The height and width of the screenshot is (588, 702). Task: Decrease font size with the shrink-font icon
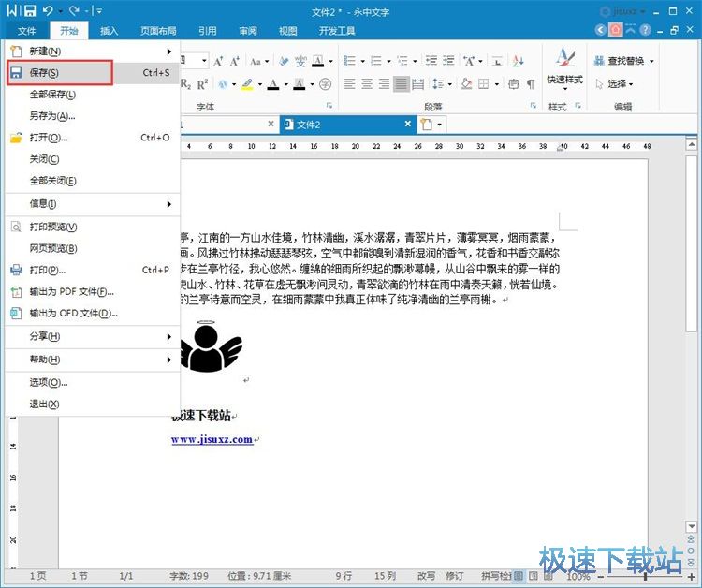click(235, 62)
